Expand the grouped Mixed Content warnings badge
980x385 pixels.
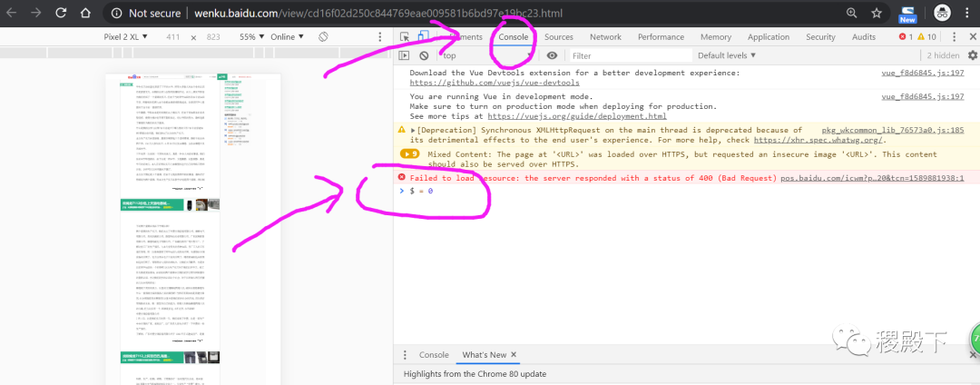409,154
